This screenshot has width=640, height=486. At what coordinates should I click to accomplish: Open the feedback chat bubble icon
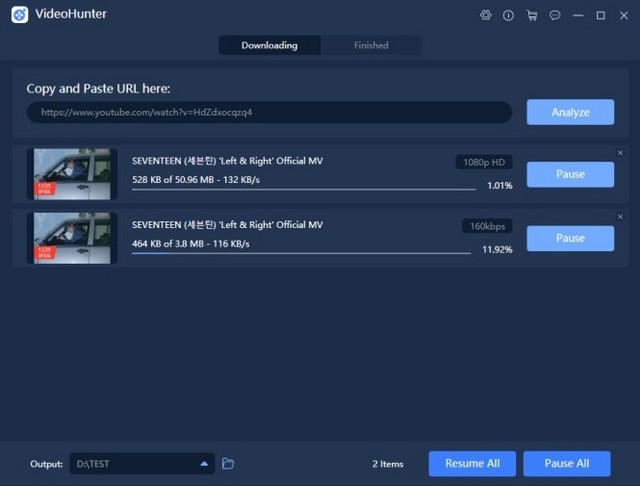[555, 16]
